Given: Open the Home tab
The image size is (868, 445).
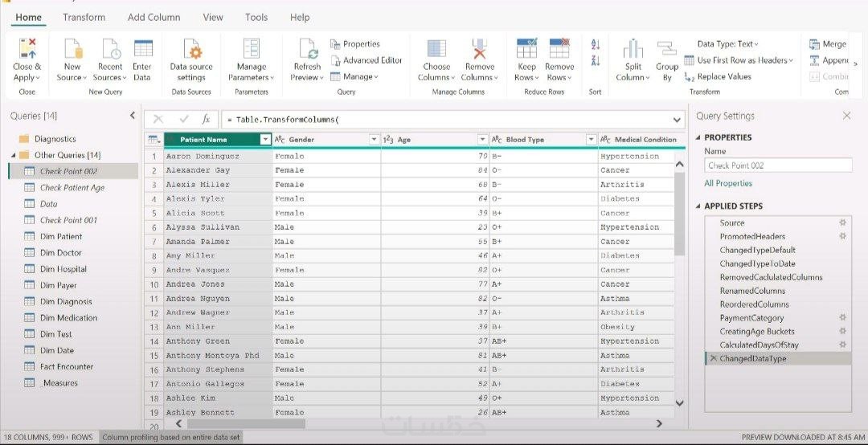Looking at the screenshot, I should click(x=28, y=17).
